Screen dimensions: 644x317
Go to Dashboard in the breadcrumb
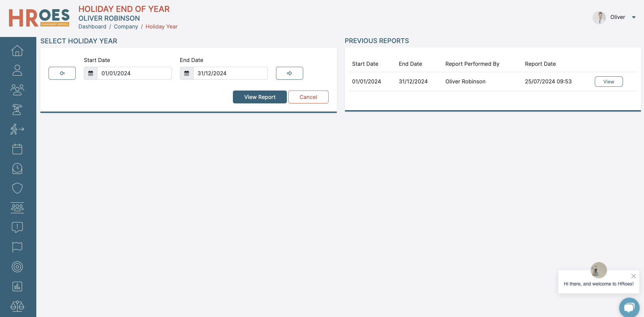coord(92,27)
